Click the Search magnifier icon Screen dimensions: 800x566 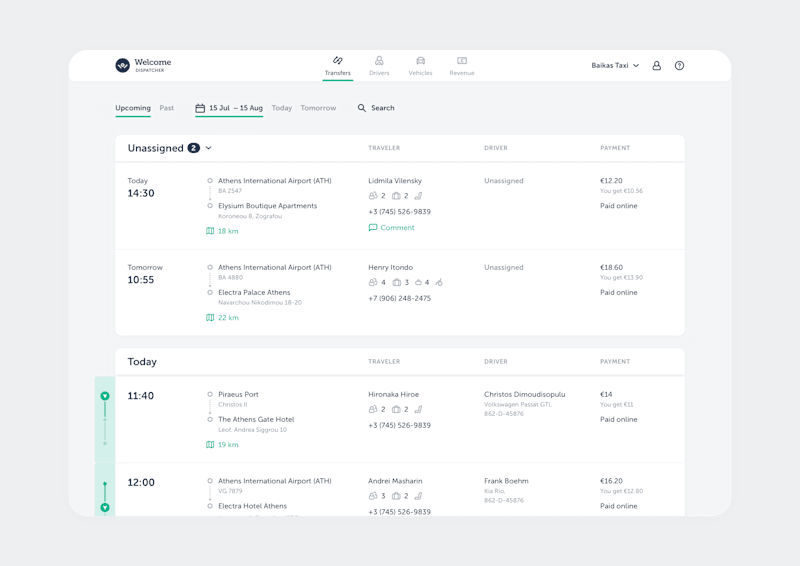(x=362, y=108)
